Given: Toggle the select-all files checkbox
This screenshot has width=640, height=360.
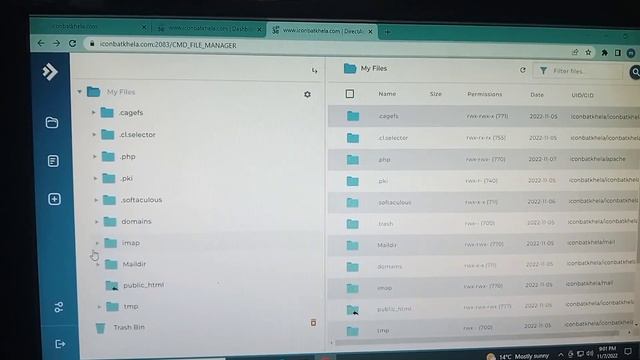Looking at the screenshot, I should (x=350, y=94).
